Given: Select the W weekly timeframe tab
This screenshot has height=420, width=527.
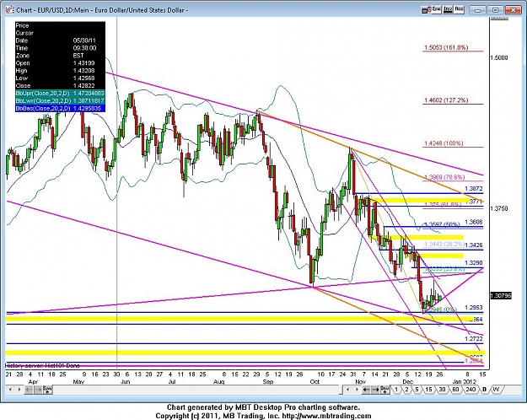Looking at the screenshot, I should tap(496, 390).
